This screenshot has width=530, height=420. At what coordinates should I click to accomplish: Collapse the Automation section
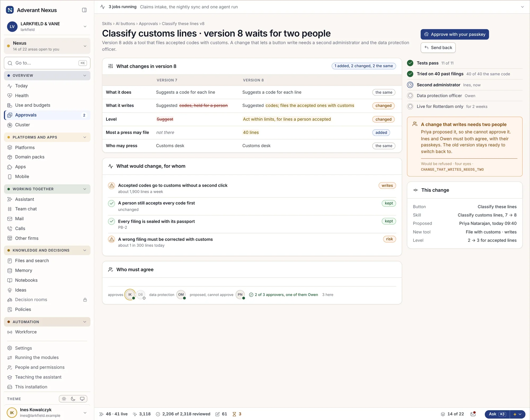47,322
